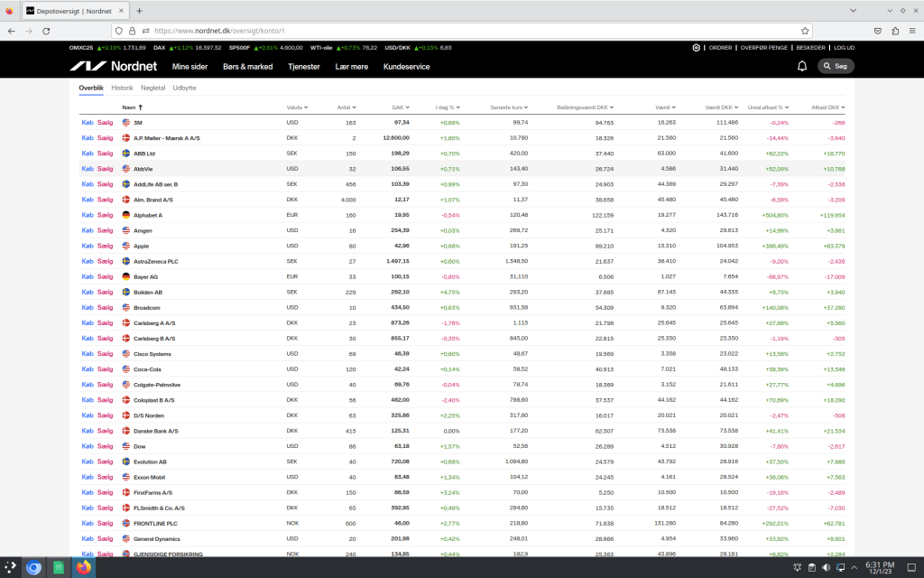Viewport: 924px width, 578px height.
Task: Open the notifications bell icon
Action: (x=802, y=66)
